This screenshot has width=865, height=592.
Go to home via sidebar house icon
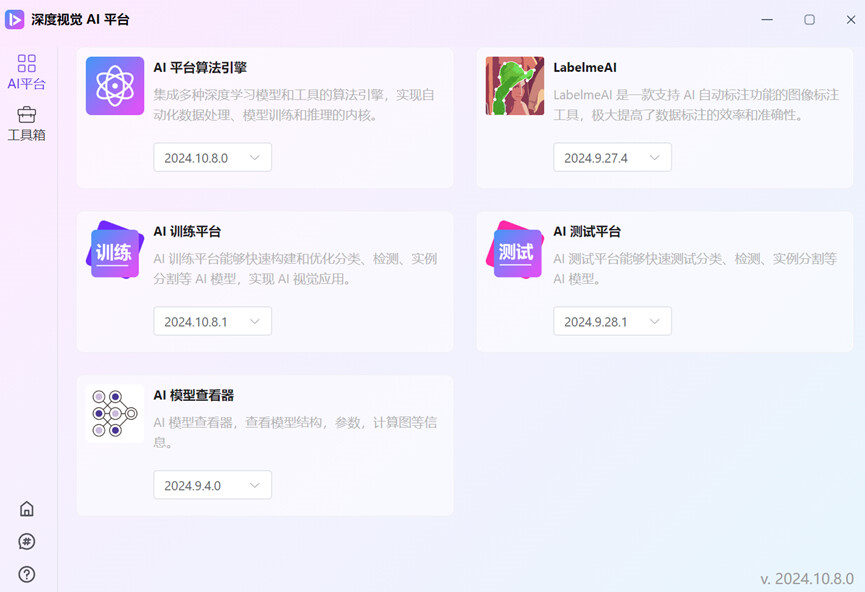26,508
